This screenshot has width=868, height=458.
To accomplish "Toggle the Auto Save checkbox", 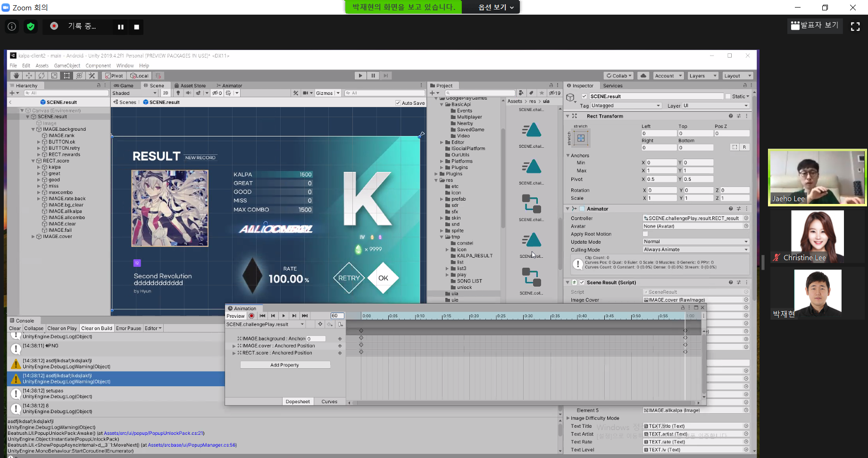I will [398, 103].
